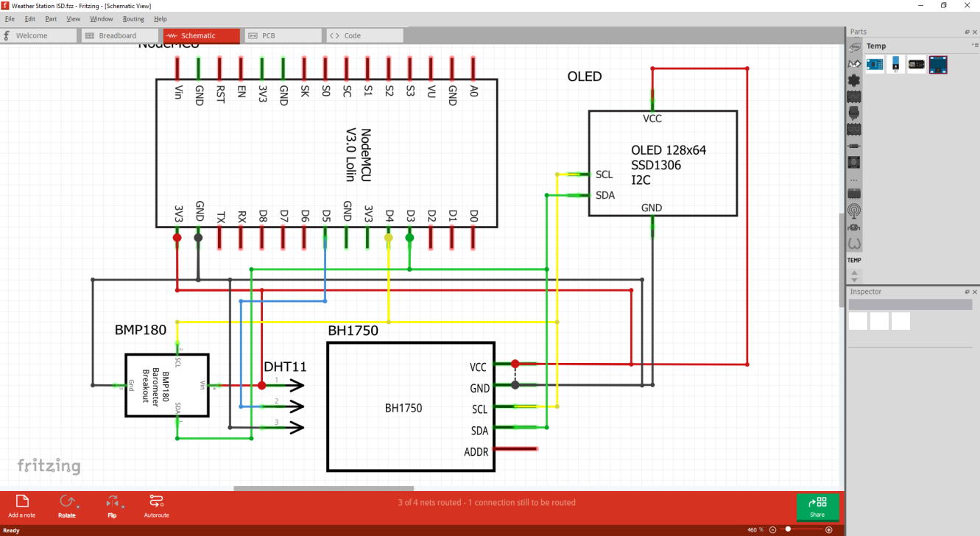Viewport: 980px width, 536px height.
Task: Open the View menu
Action: (73, 18)
